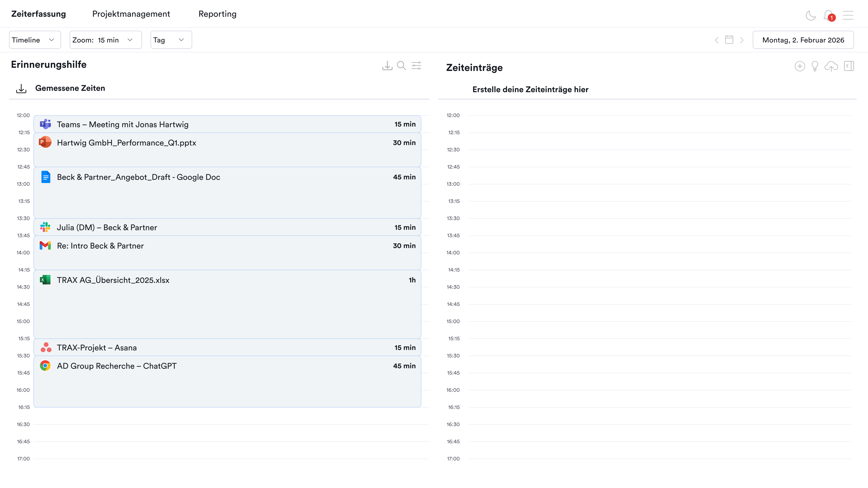
Task: Click the cloud upload icon
Action: pyautogui.click(x=831, y=66)
